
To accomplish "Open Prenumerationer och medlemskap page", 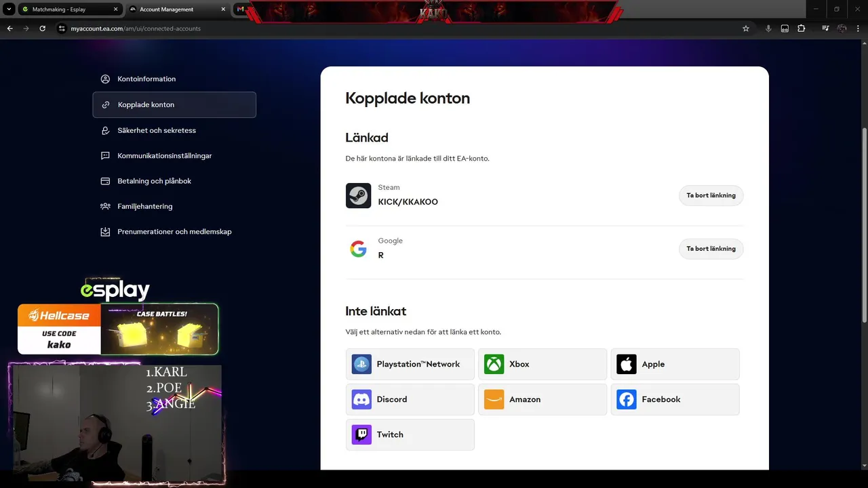I will pyautogui.click(x=174, y=232).
